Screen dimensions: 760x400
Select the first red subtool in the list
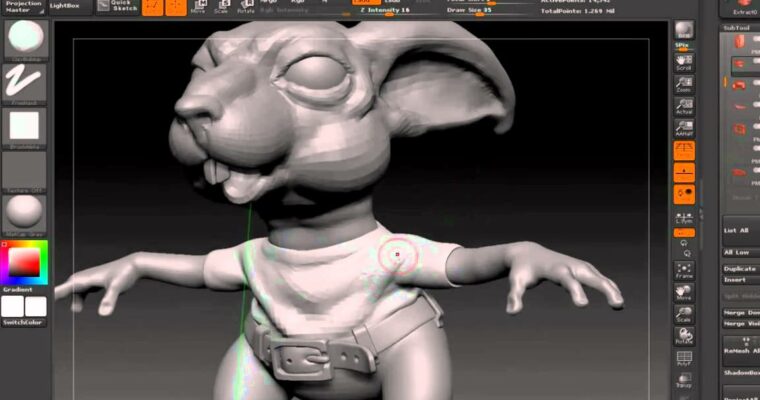[740, 42]
